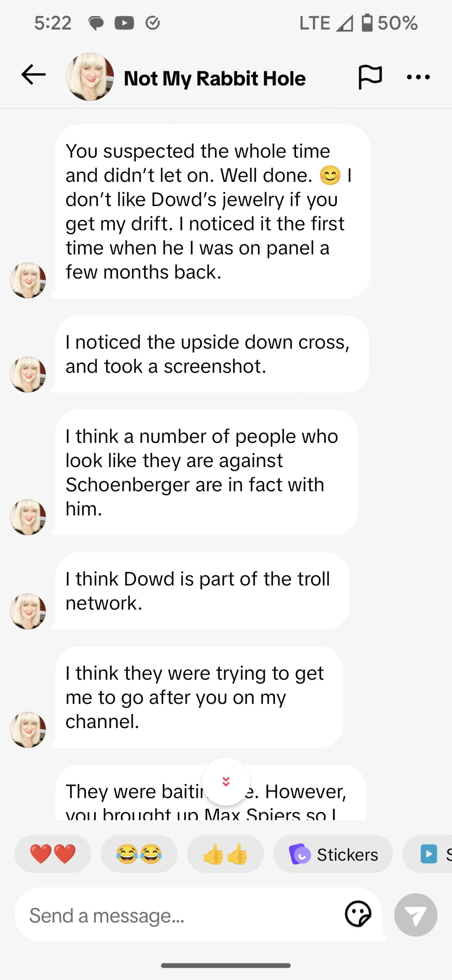Tap avatar next to troll network message
Viewport: 452px width, 980px height.
[x=28, y=611]
